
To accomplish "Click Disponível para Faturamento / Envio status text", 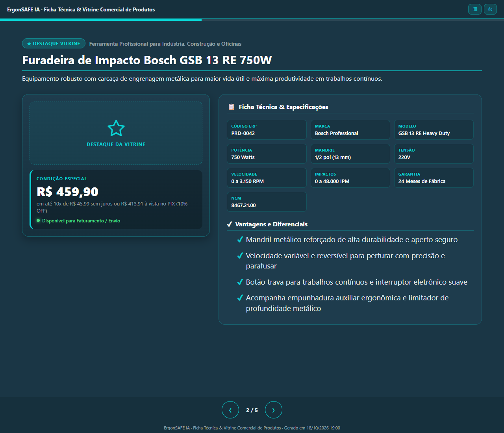I will pos(81,221).
